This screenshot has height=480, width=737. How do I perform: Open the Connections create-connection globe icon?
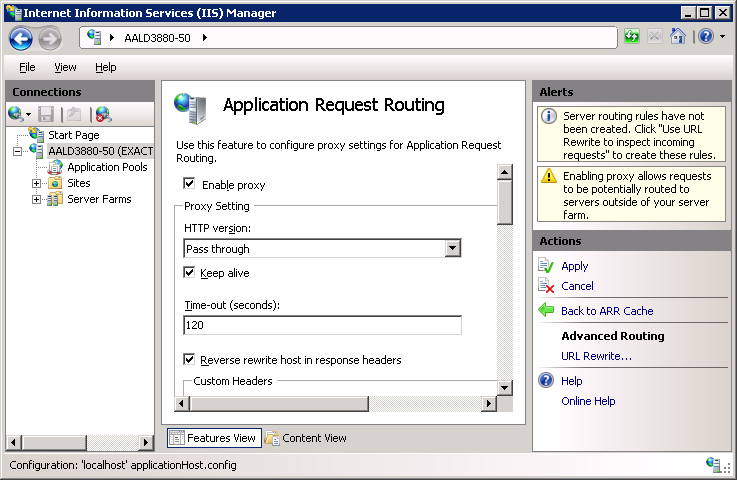[x=16, y=114]
